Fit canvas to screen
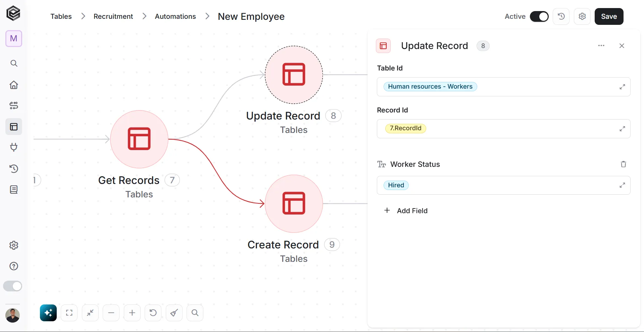Viewport: 644px width, 332px height. click(x=69, y=313)
